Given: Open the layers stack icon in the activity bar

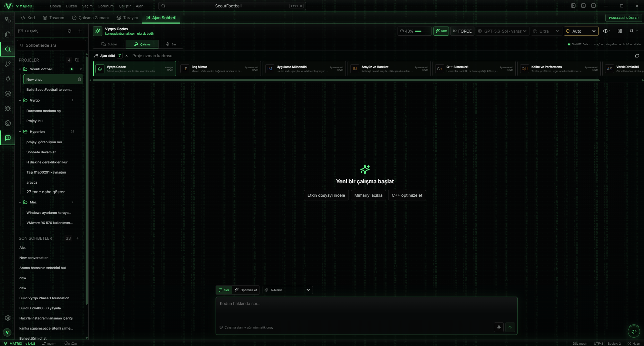Looking at the screenshot, I should click(8, 93).
